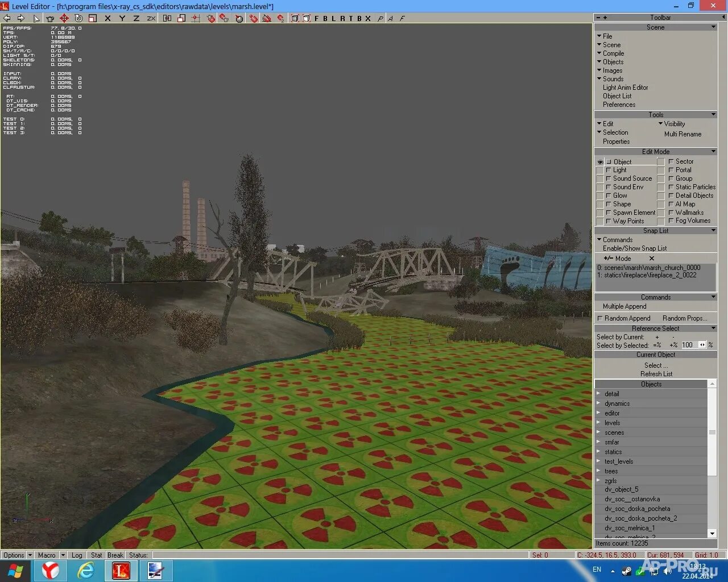
Task: Click the Redo right-arrow toolbar icon
Action: pyautogui.click(x=21, y=18)
